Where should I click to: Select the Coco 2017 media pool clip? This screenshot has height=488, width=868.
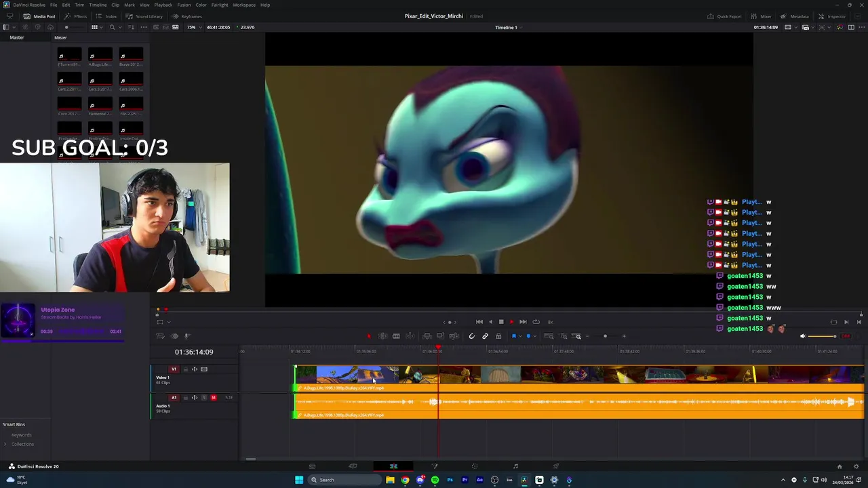pyautogui.click(x=69, y=106)
